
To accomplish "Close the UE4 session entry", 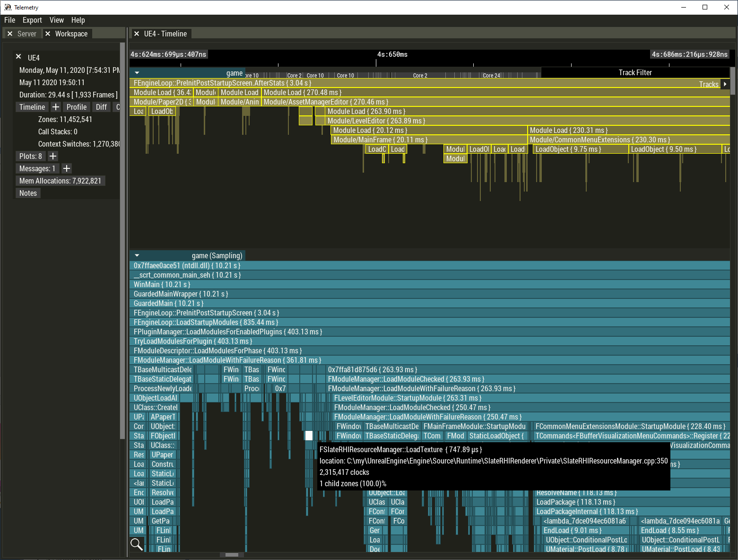I will (x=18, y=57).
